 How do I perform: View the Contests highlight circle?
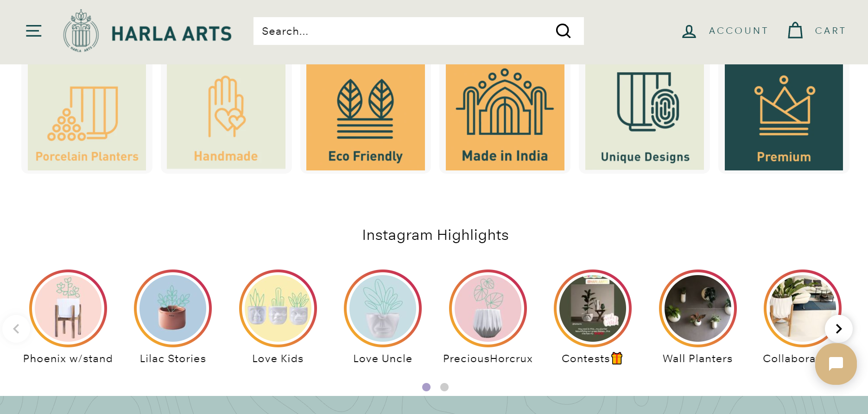[x=592, y=308]
